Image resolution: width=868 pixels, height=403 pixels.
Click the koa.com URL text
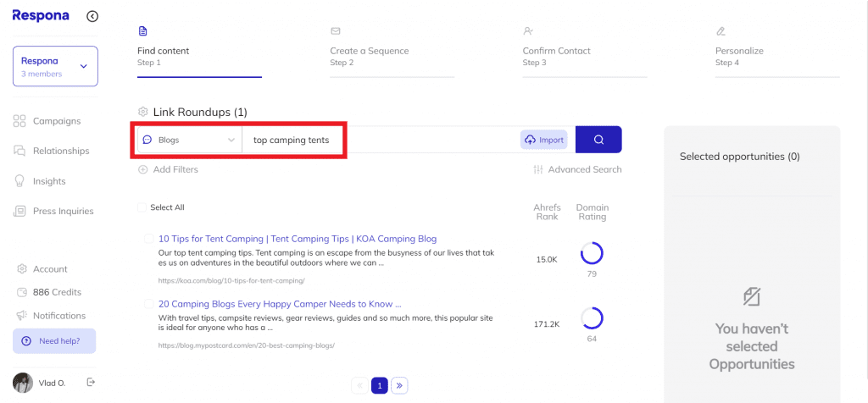(x=231, y=281)
